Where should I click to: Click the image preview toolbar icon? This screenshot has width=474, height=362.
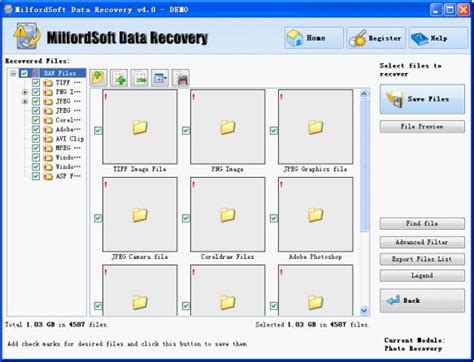pos(139,78)
